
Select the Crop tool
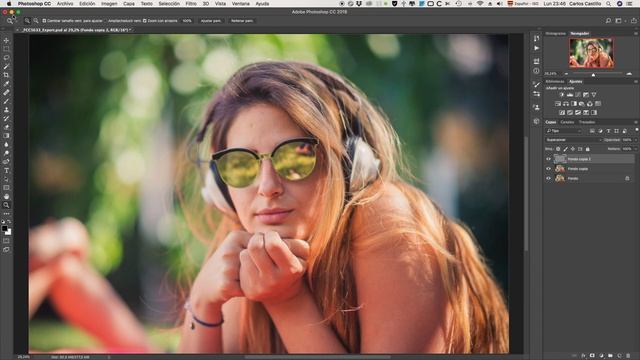pos(6,75)
